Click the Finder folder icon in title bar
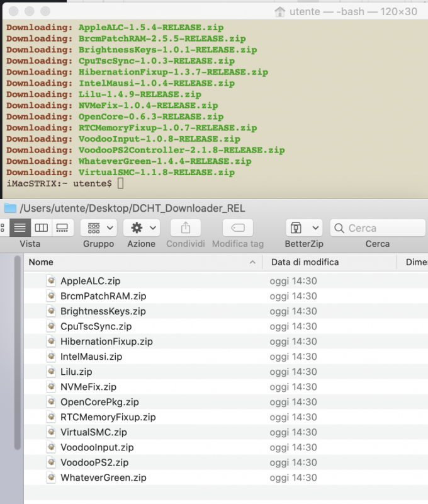 (10, 208)
